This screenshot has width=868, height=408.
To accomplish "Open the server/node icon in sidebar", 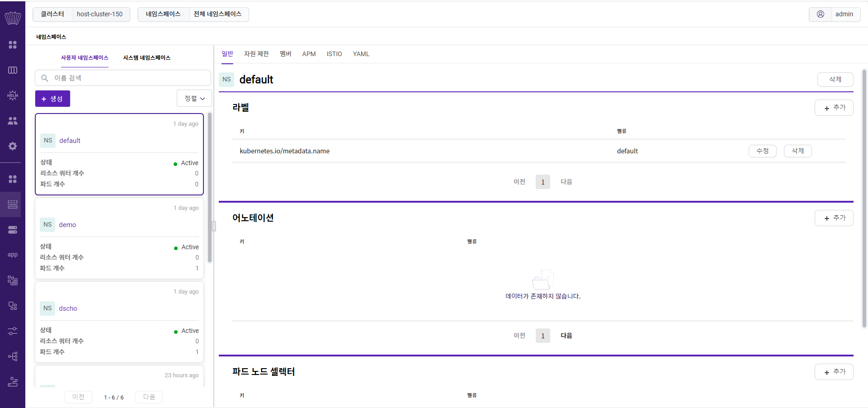I will pyautogui.click(x=13, y=230).
